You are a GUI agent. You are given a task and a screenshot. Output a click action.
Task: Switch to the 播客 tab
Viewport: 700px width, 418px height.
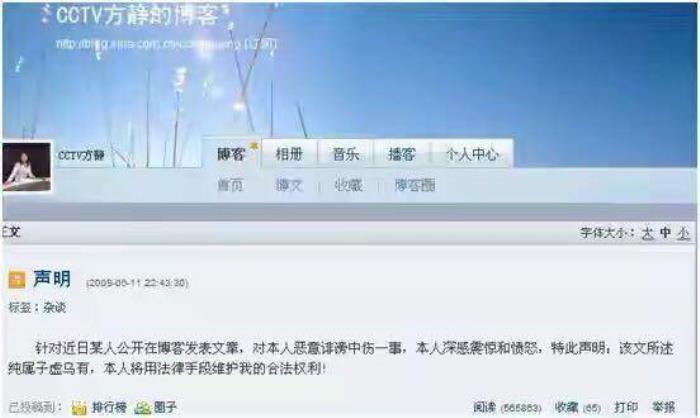[402, 154]
